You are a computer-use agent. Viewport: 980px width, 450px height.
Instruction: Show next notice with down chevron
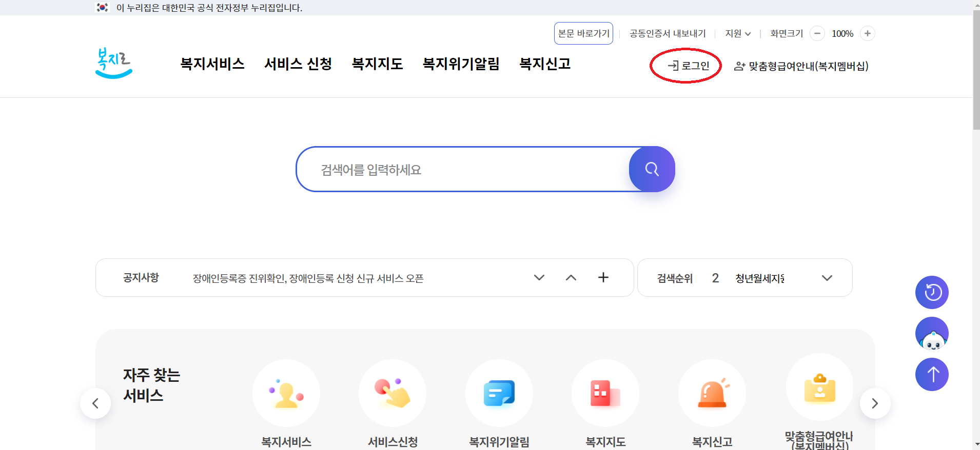(539, 277)
